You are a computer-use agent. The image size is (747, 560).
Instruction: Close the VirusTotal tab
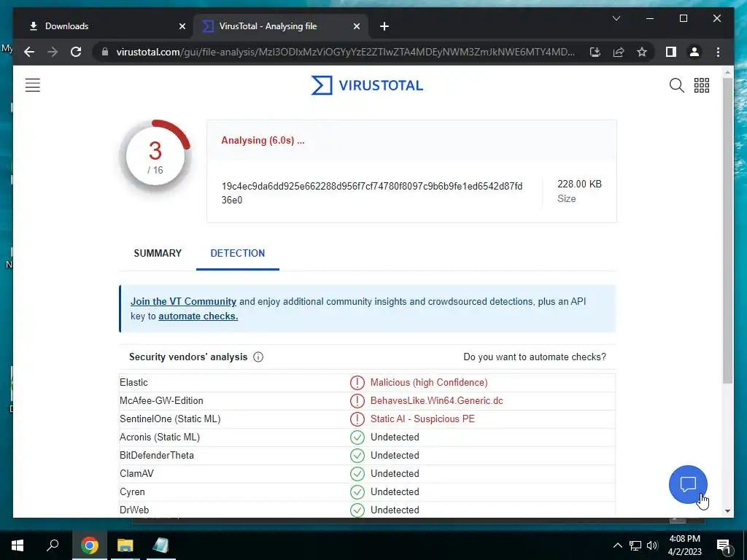(x=356, y=26)
